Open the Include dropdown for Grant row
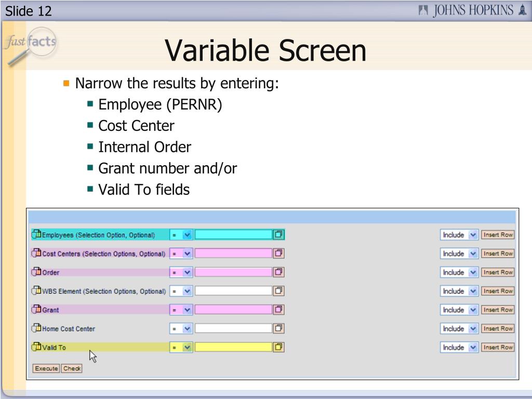 459,310
